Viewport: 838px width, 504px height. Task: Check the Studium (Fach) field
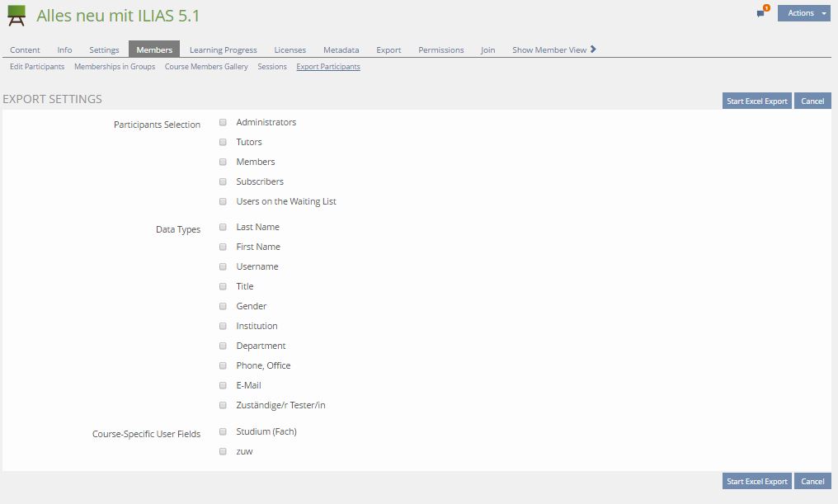tap(223, 431)
